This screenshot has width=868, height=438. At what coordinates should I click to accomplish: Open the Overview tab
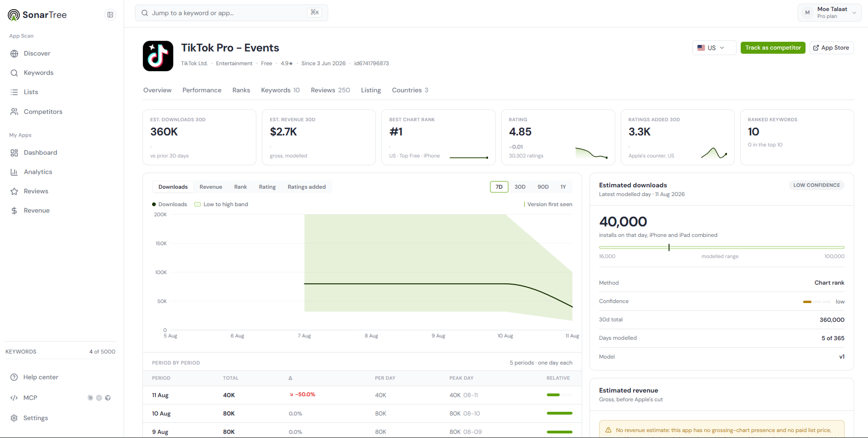coord(158,90)
